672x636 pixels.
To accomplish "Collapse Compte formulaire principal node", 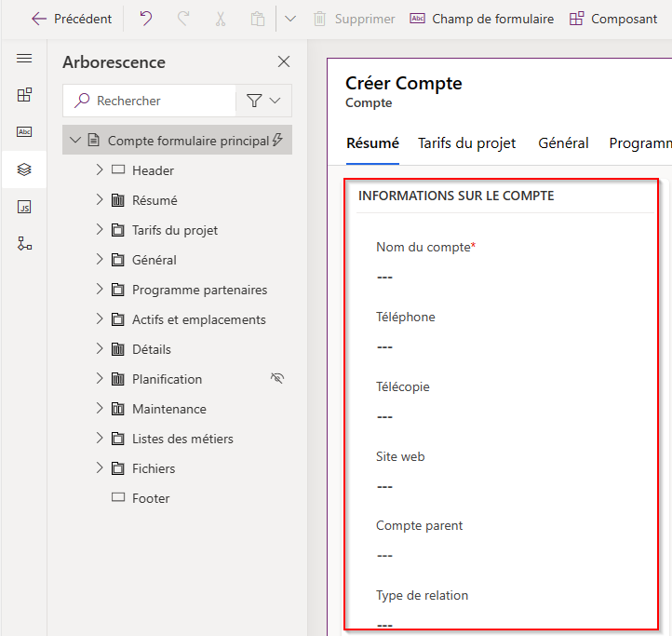I will (x=75, y=140).
